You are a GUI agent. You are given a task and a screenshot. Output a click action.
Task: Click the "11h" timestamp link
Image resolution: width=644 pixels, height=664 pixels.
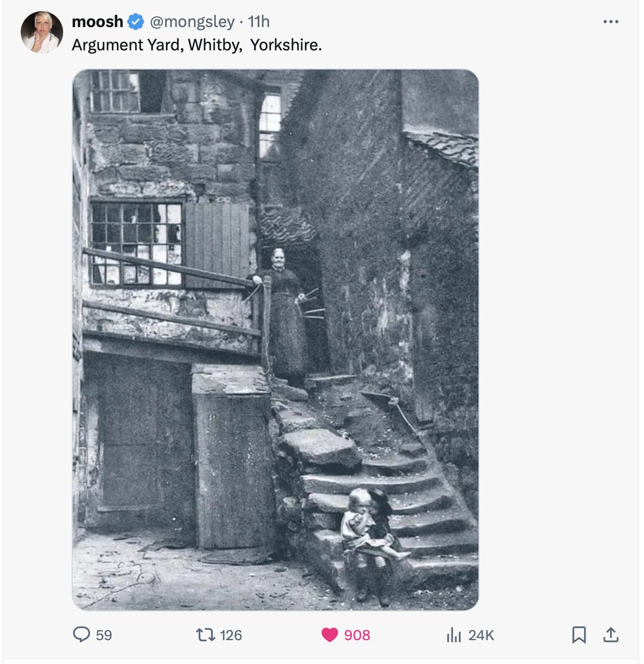[258, 22]
